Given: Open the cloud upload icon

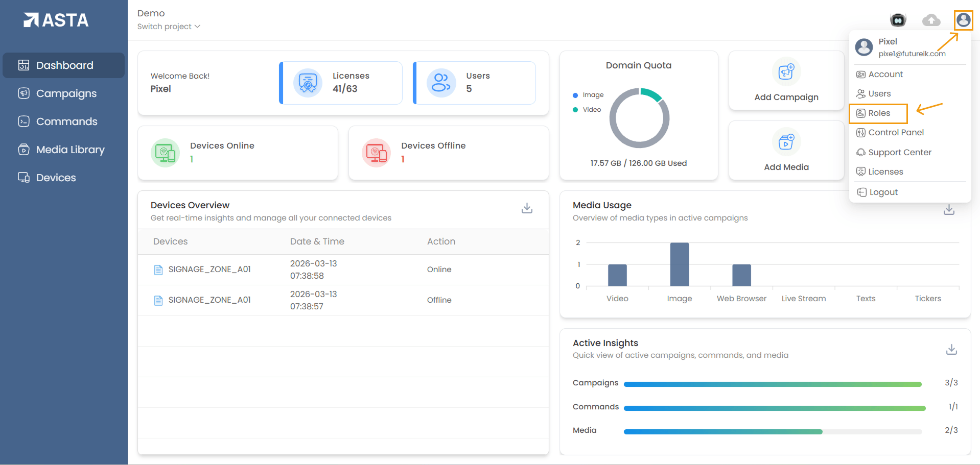Looking at the screenshot, I should (x=931, y=20).
